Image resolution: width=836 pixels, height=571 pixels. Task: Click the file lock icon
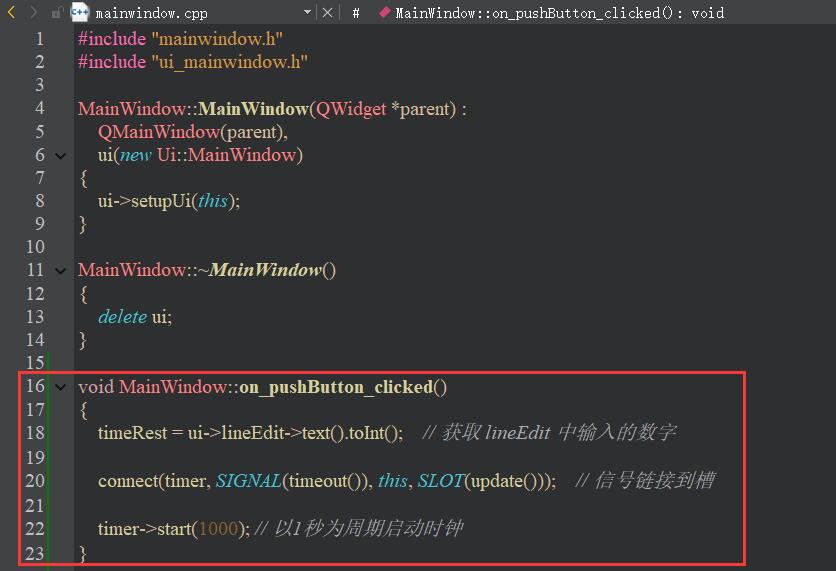point(57,13)
